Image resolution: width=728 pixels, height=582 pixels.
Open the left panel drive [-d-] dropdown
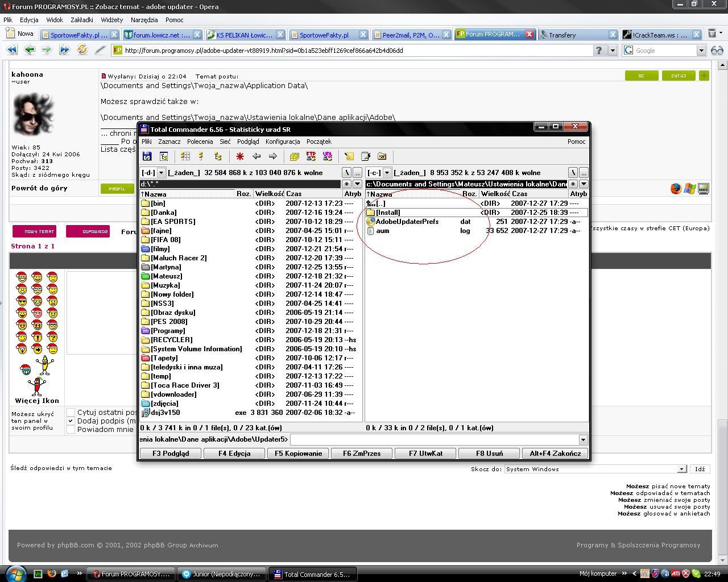(162, 172)
